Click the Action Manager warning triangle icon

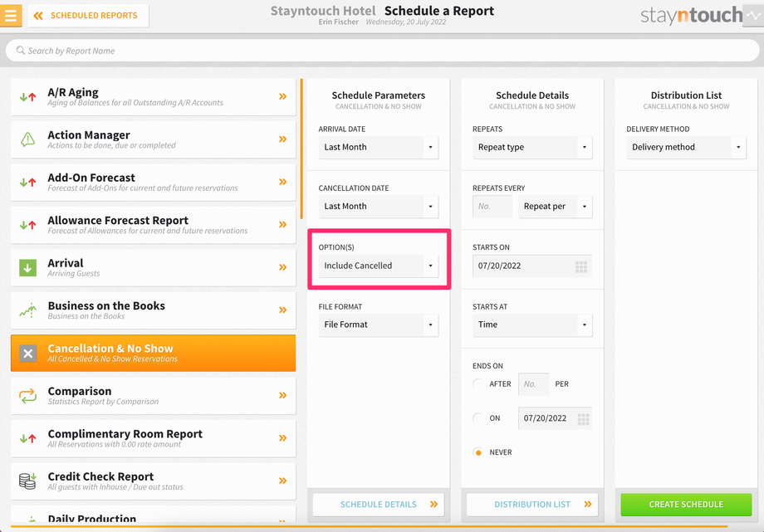click(27, 139)
